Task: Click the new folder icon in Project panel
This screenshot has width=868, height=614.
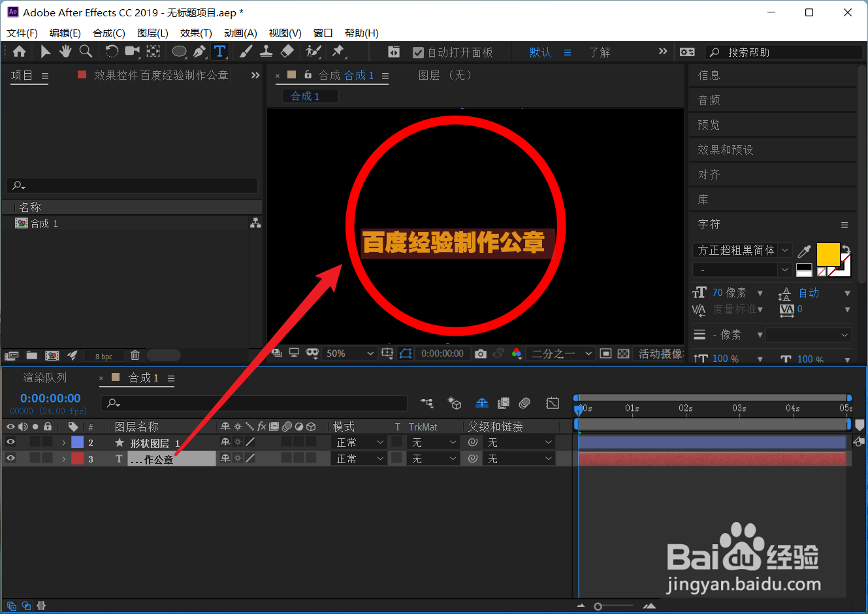Action: (x=31, y=355)
